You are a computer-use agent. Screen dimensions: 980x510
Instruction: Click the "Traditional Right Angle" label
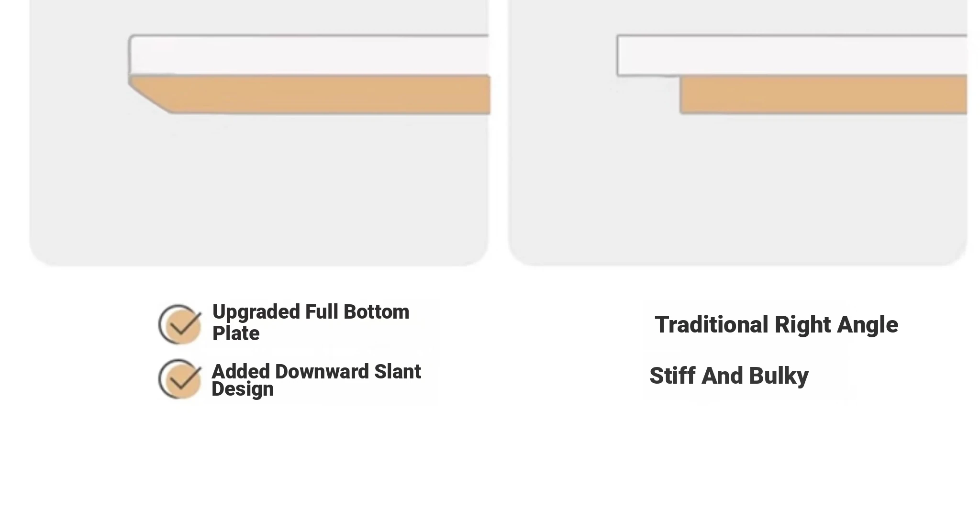776,325
